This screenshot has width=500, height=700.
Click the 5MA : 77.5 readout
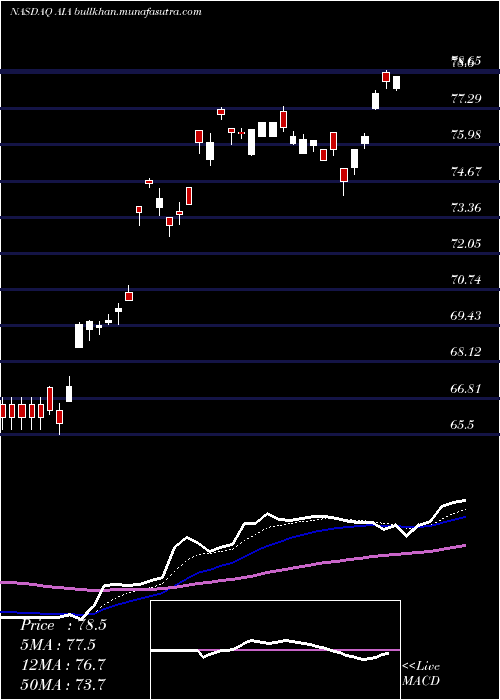[58, 645]
